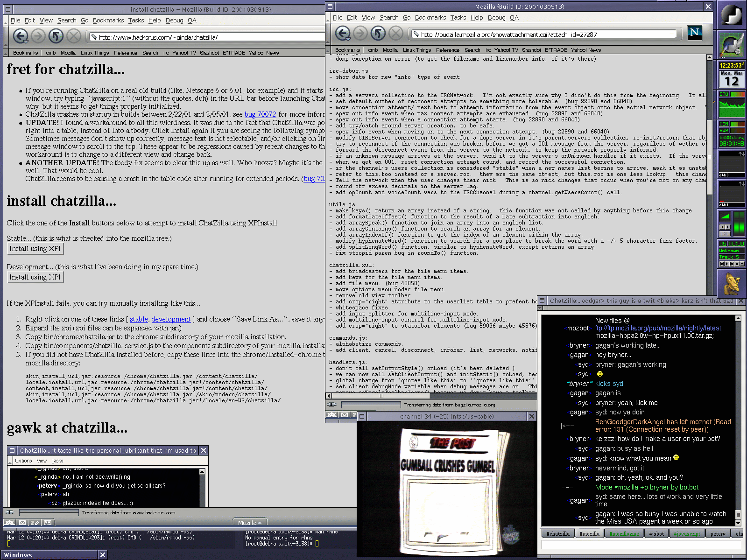Open ftp.mozilla.org nightly link in ChatZilla
The height and width of the screenshot is (560, 747).
[658, 328]
